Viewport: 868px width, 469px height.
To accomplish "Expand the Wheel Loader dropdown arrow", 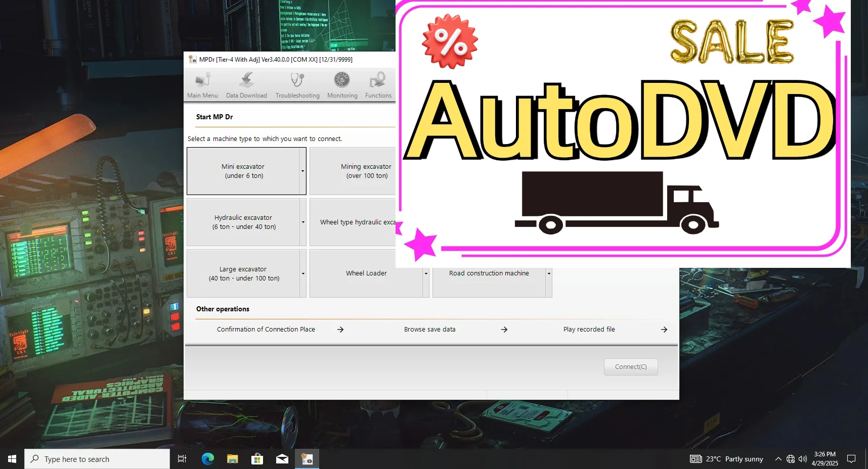I will pyautogui.click(x=426, y=273).
